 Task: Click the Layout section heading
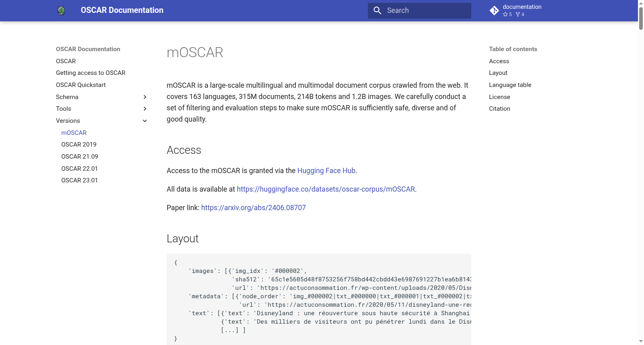pos(183,239)
